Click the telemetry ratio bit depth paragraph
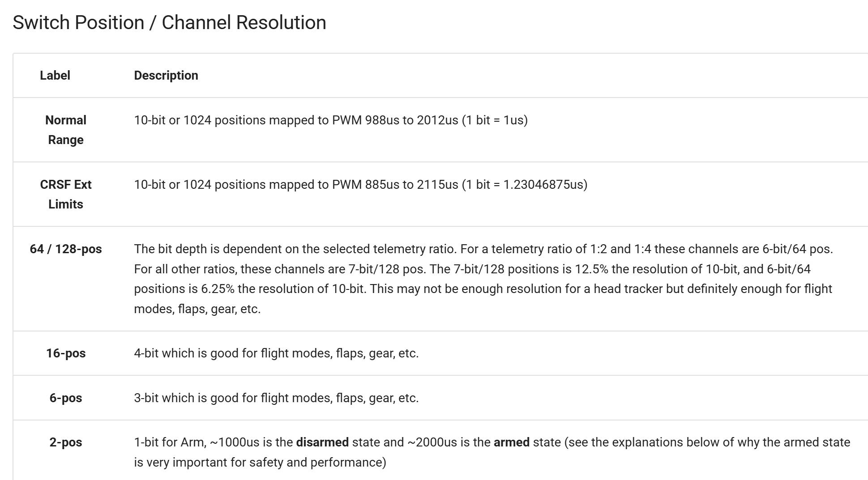Screen dimensions: 868x480 click(483, 279)
